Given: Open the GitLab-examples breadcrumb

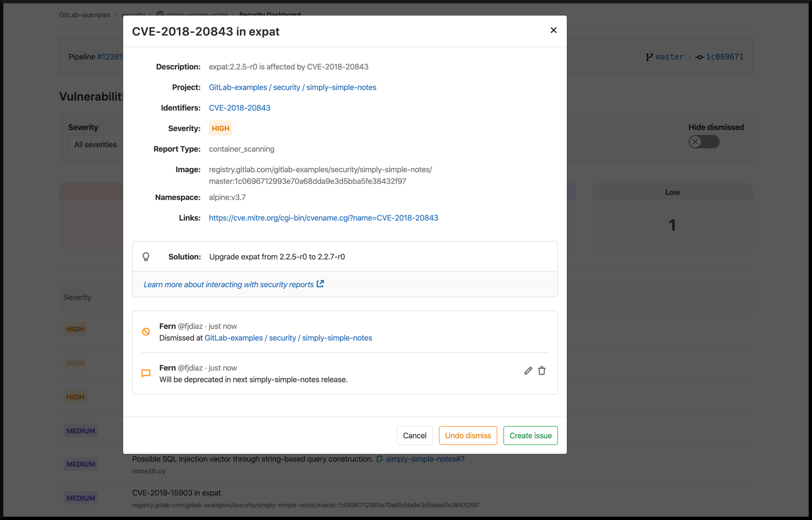Looking at the screenshot, I should pos(84,15).
